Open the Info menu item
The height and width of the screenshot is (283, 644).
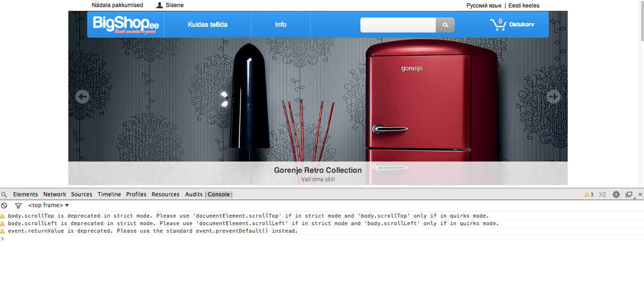[x=281, y=24]
